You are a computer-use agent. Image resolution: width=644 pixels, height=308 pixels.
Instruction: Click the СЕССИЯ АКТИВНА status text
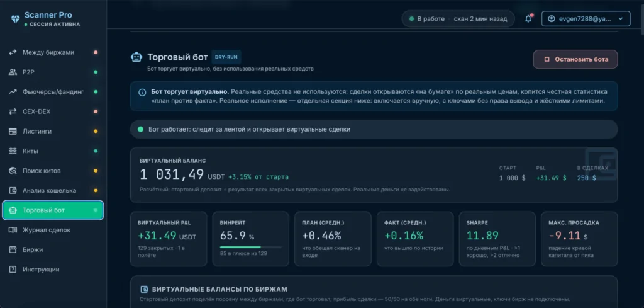(55, 25)
